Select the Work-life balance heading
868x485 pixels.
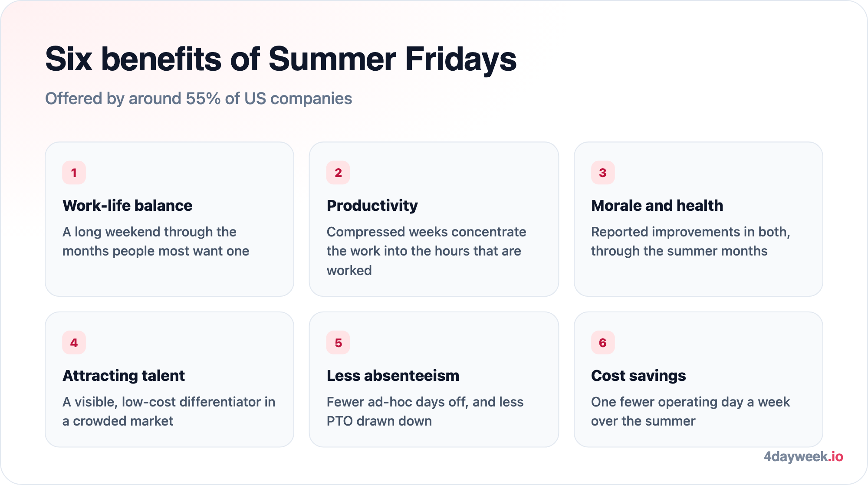pos(127,206)
